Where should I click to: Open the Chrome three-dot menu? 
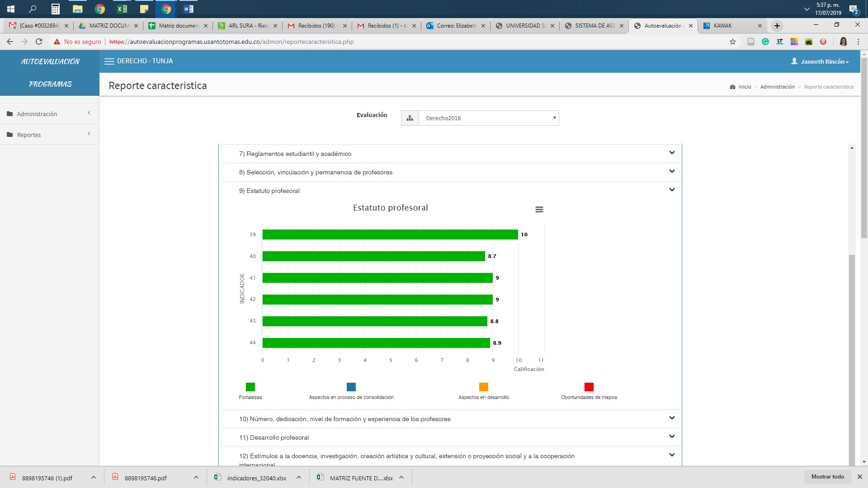(858, 42)
